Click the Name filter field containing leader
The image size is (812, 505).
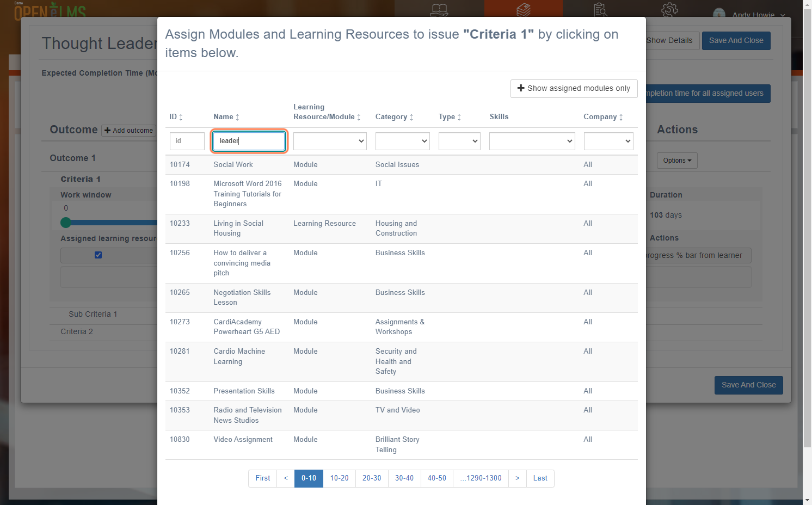249,141
